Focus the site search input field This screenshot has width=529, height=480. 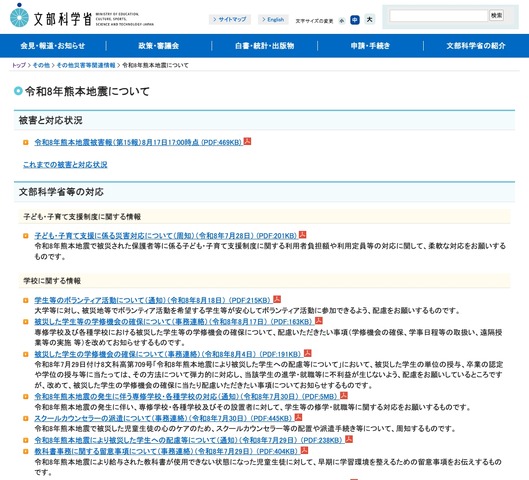click(439, 16)
